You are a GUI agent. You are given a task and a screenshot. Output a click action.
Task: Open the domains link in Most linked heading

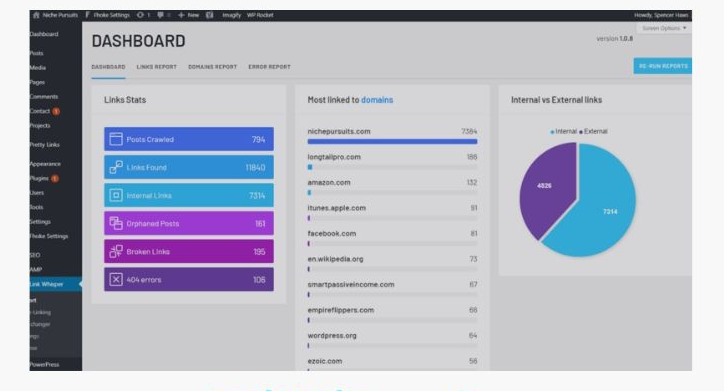(x=377, y=100)
